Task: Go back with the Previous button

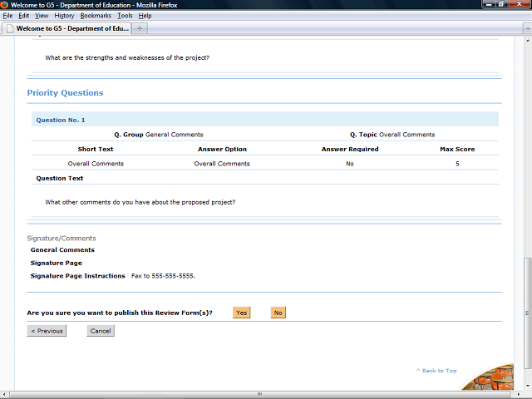Action: 47,331
